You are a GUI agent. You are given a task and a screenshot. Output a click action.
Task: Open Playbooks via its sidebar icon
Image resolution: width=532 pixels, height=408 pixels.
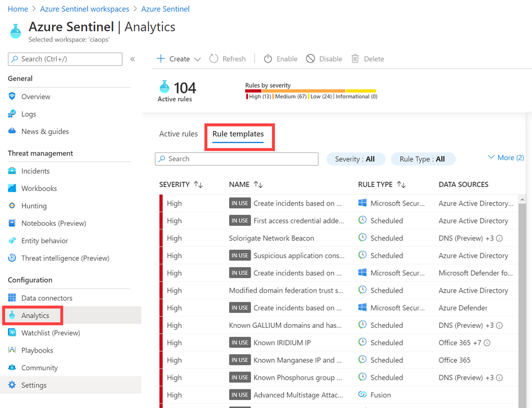[12, 351]
